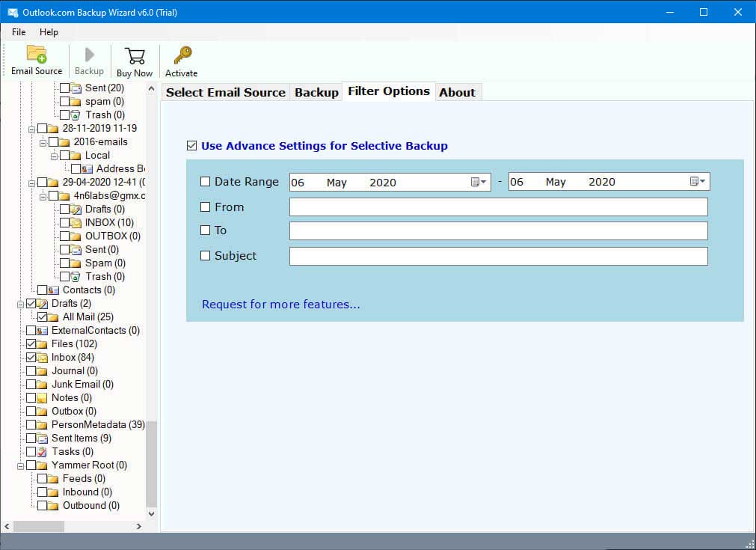Open the File menu
Screen dimensions: 756x550
coord(19,32)
